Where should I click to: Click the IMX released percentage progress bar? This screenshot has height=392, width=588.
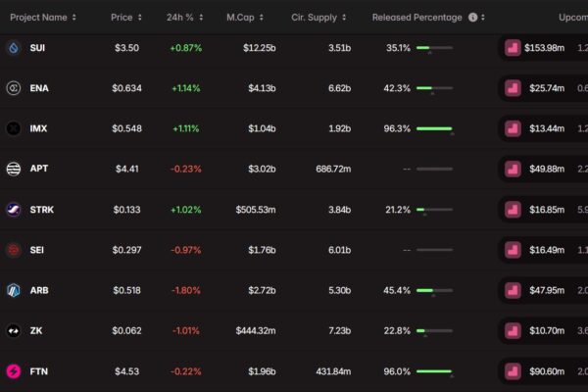coord(434,128)
